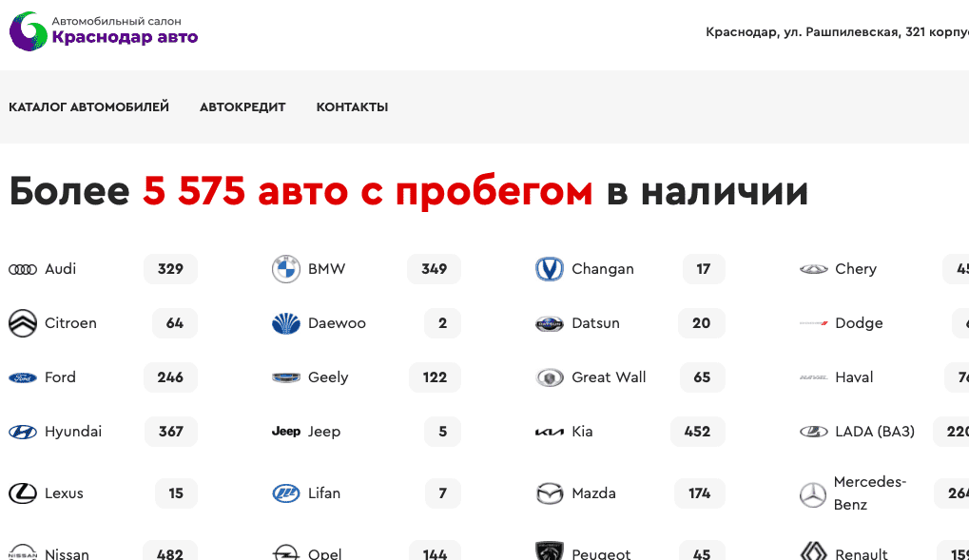Click the Changan brand logo icon
This screenshot has width=969, height=560.
(x=550, y=270)
